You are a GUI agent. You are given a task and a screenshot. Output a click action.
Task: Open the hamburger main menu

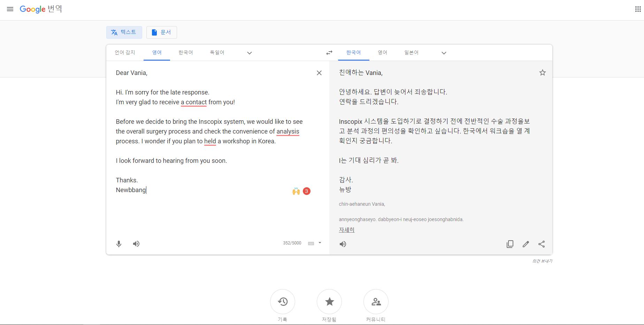10,9
